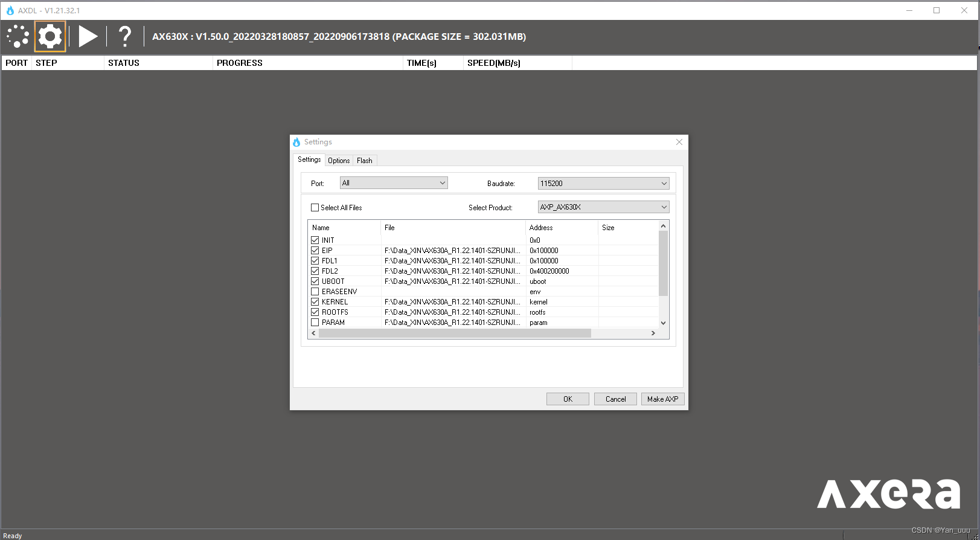
Task: Click the Size column header
Action: [x=628, y=228]
